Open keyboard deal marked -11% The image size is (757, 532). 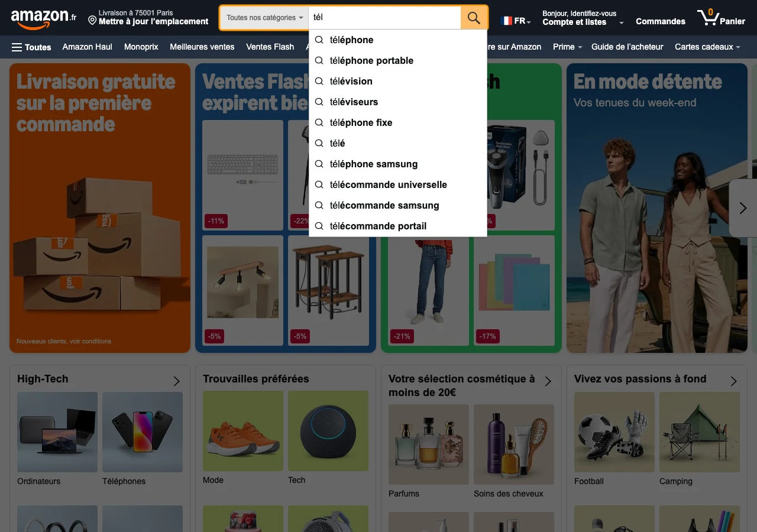point(243,175)
